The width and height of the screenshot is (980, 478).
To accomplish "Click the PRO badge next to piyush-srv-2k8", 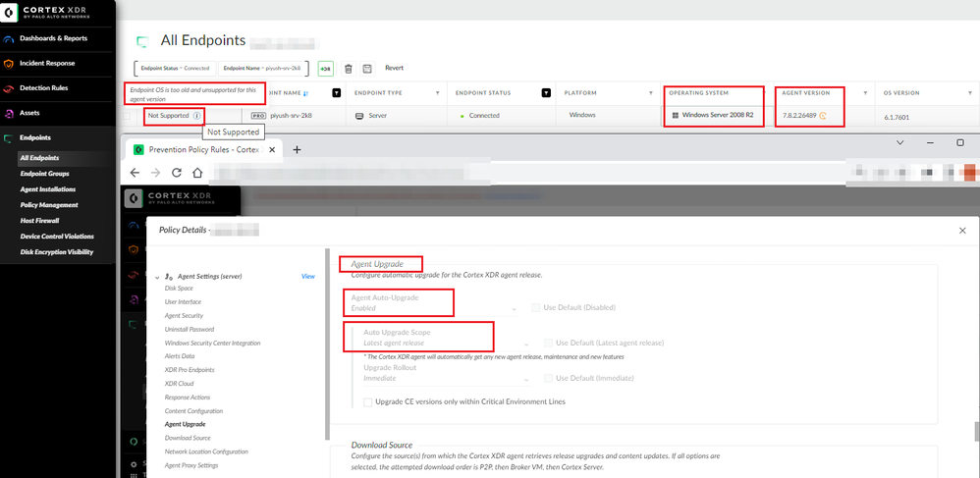I will 259,116.
